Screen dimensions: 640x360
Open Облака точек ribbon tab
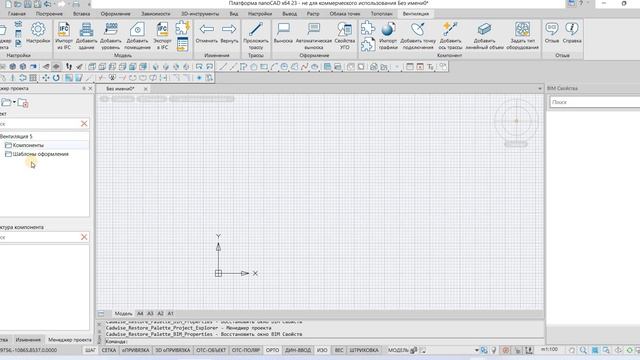point(345,14)
